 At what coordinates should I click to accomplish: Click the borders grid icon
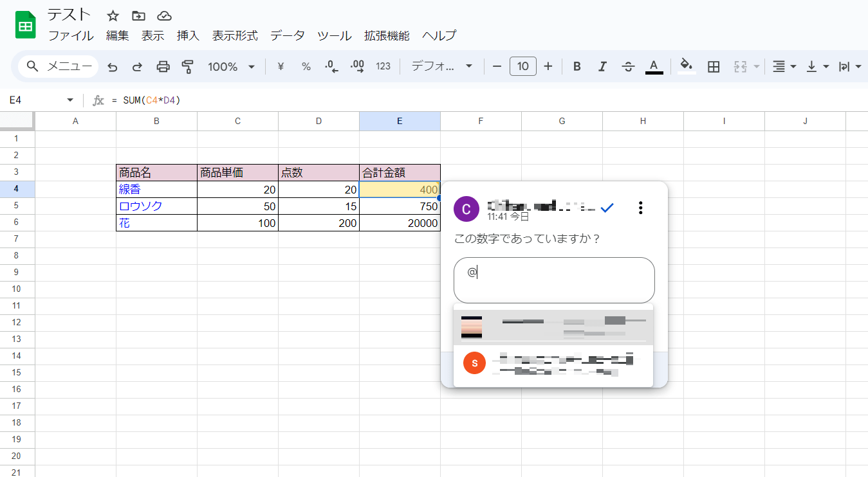713,66
